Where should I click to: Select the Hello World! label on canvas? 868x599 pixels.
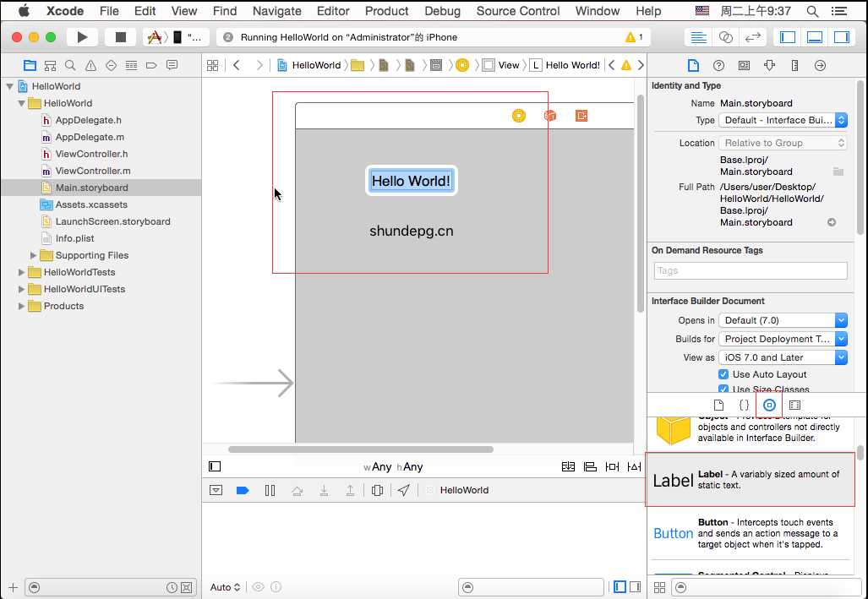(411, 181)
